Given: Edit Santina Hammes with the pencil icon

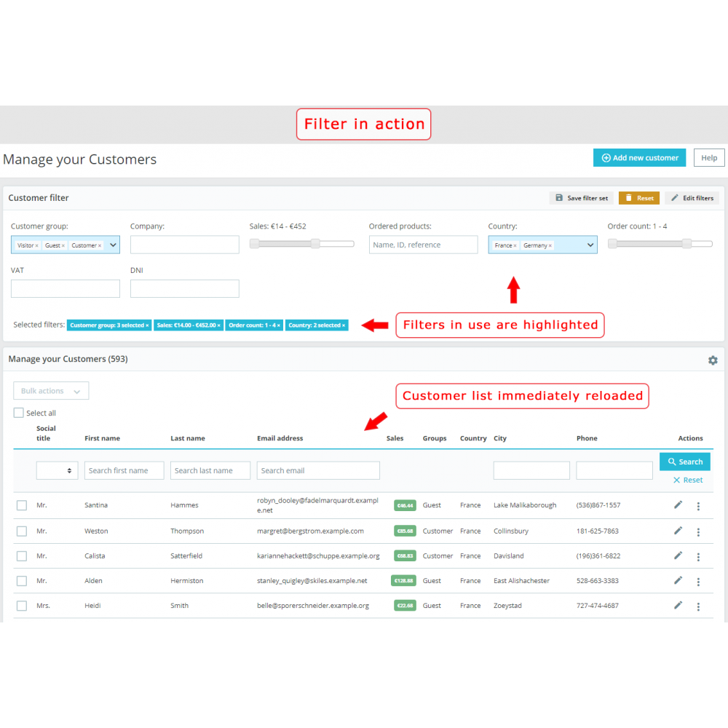Looking at the screenshot, I should click(x=678, y=505).
